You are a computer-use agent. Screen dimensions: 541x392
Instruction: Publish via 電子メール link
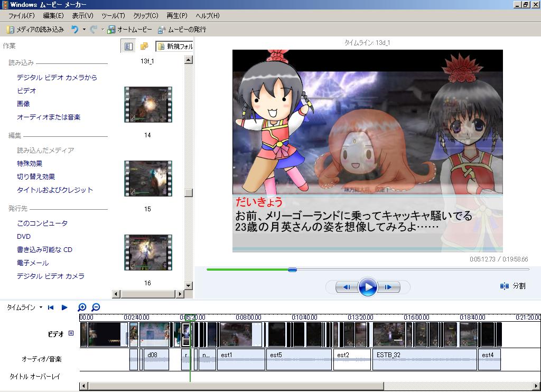pos(33,263)
